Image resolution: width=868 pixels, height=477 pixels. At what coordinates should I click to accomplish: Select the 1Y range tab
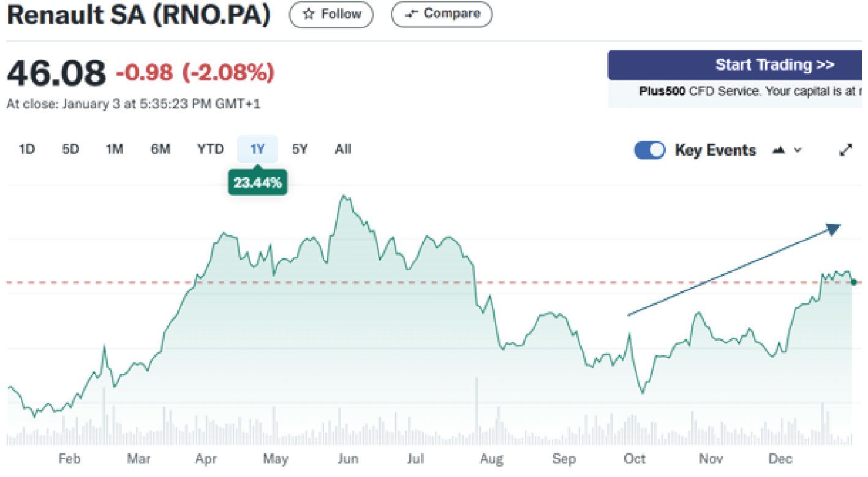pos(257,149)
